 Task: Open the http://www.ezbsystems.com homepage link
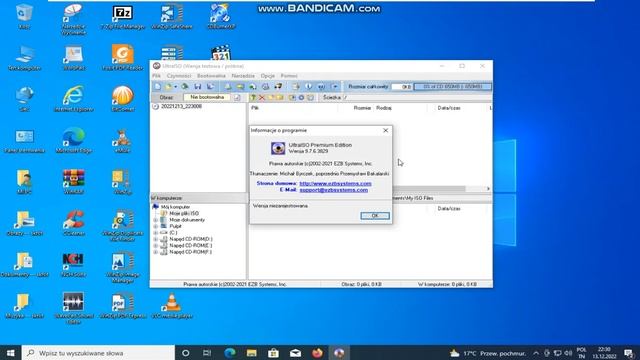(336, 184)
